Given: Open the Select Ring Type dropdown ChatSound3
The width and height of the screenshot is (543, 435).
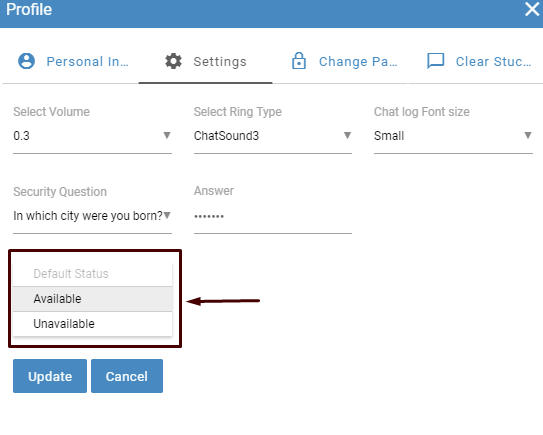Looking at the screenshot, I should tap(273, 136).
